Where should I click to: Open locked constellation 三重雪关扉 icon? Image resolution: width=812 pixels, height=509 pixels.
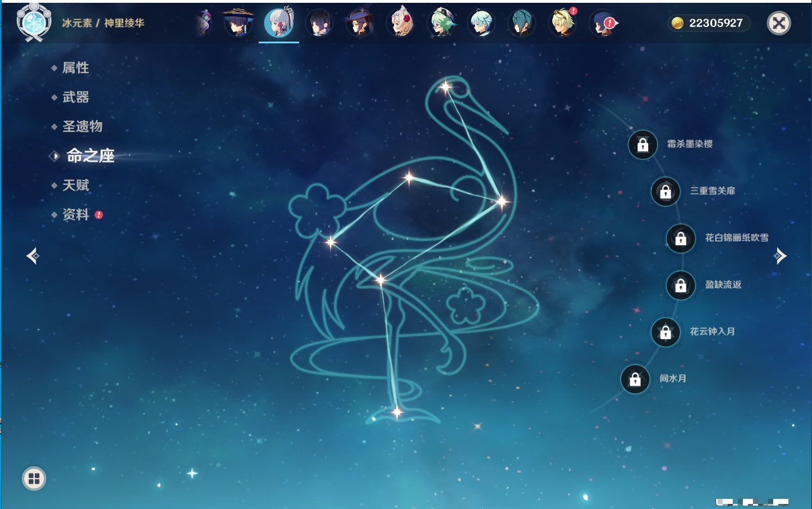tap(666, 191)
